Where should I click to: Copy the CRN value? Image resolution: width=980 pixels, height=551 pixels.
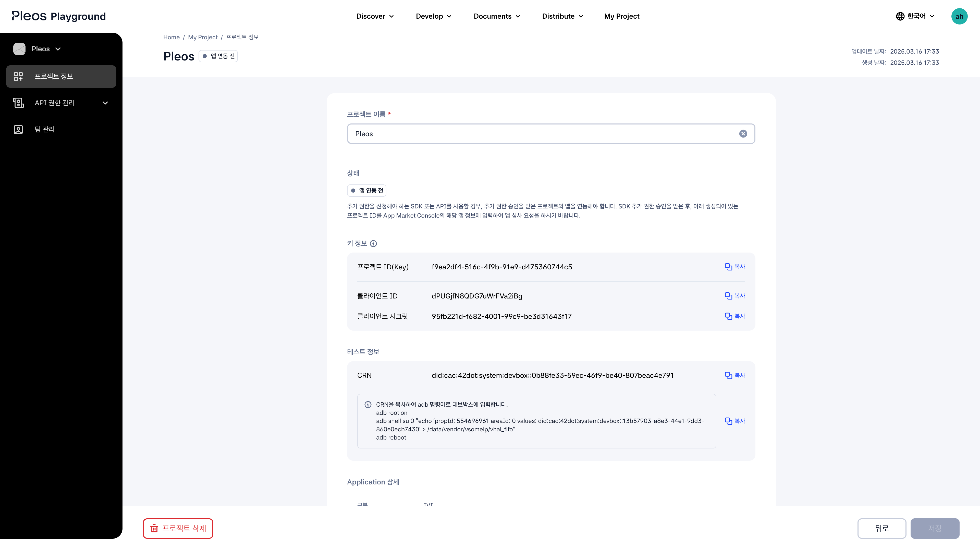735,375
